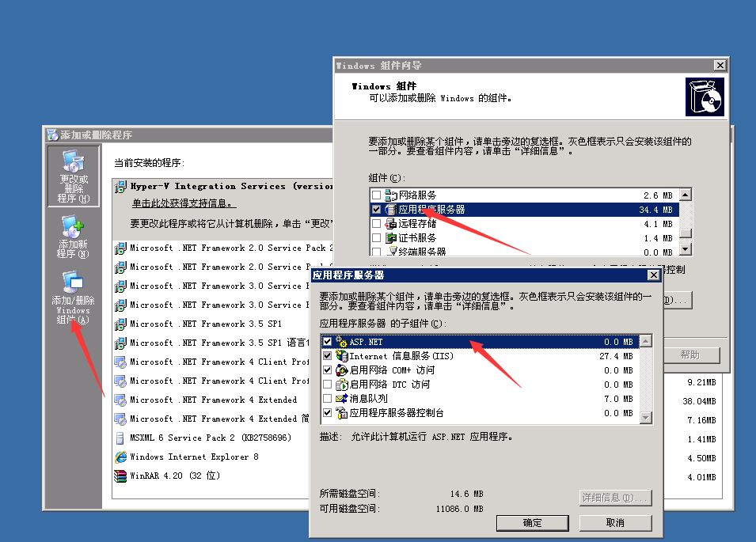Select MSXML 6 Service Pack 2 icon
This screenshot has height=542, width=756.
(120, 438)
